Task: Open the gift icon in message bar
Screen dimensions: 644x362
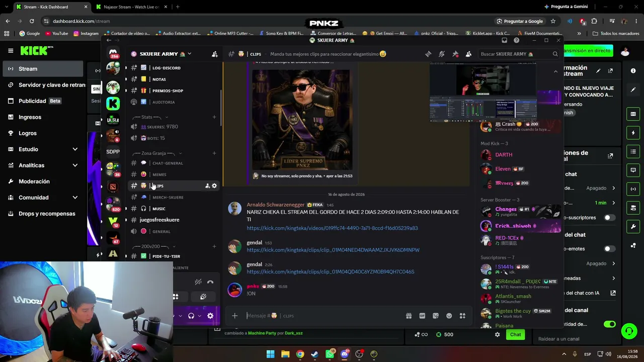Action: tap(409, 316)
